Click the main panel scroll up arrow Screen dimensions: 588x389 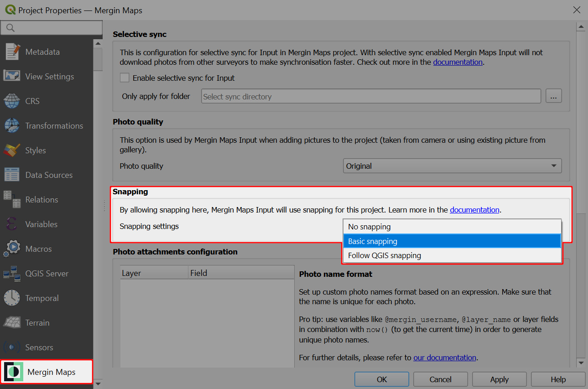[581, 27]
